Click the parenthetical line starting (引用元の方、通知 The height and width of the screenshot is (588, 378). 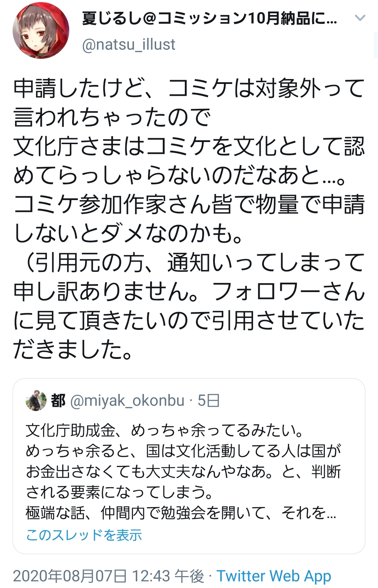[x=189, y=262]
